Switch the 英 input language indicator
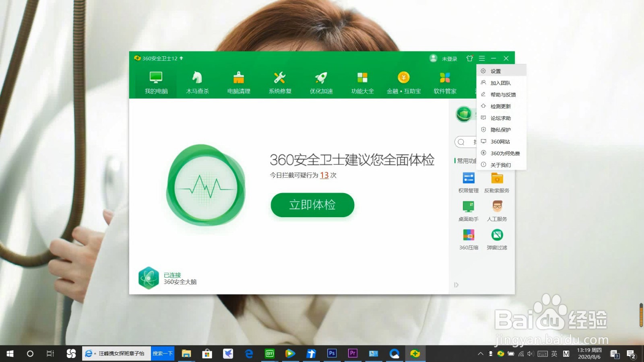The width and height of the screenshot is (644, 362). coord(554,354)
